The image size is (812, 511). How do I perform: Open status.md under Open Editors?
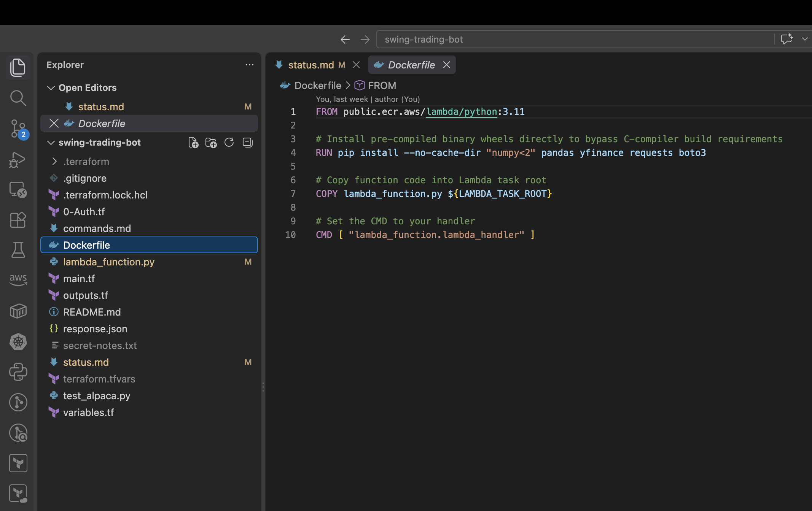[x=149, y=107]
